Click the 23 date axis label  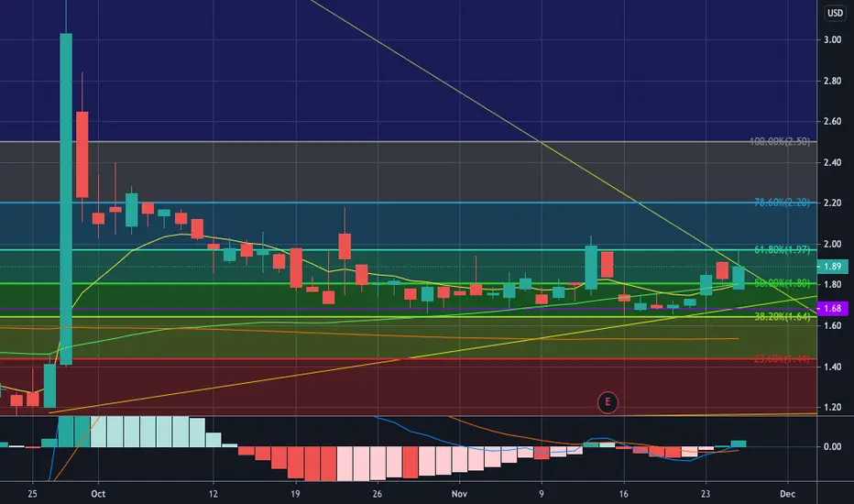(x=706, y=494)
